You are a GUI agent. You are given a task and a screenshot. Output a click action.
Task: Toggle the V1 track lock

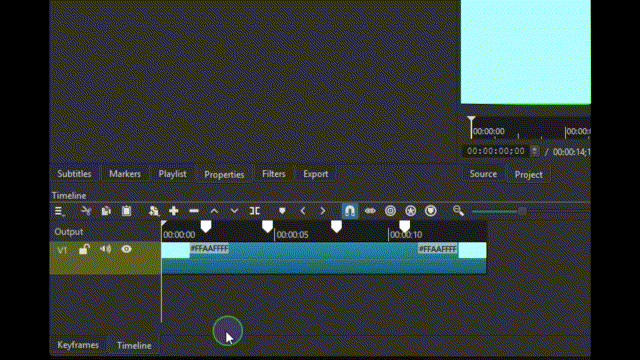(84, 249)
